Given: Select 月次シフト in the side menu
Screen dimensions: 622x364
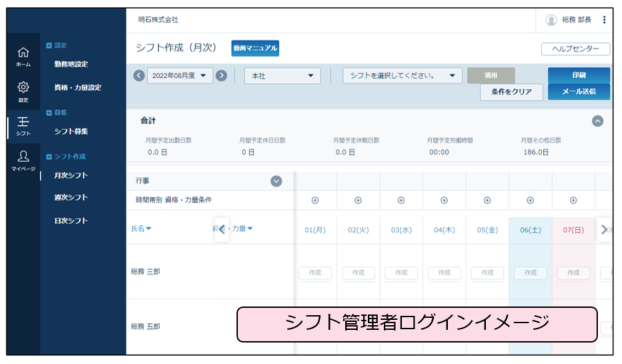Looking at the screenshot, I should pos(71,175).
